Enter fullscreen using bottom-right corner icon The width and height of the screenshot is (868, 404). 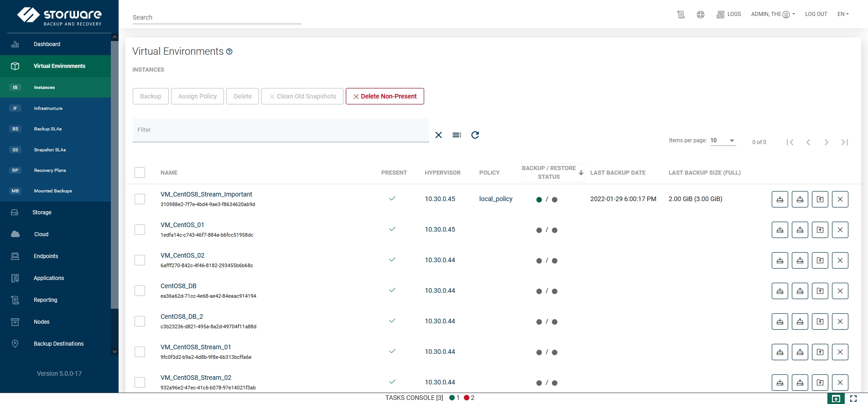(853, 399)
